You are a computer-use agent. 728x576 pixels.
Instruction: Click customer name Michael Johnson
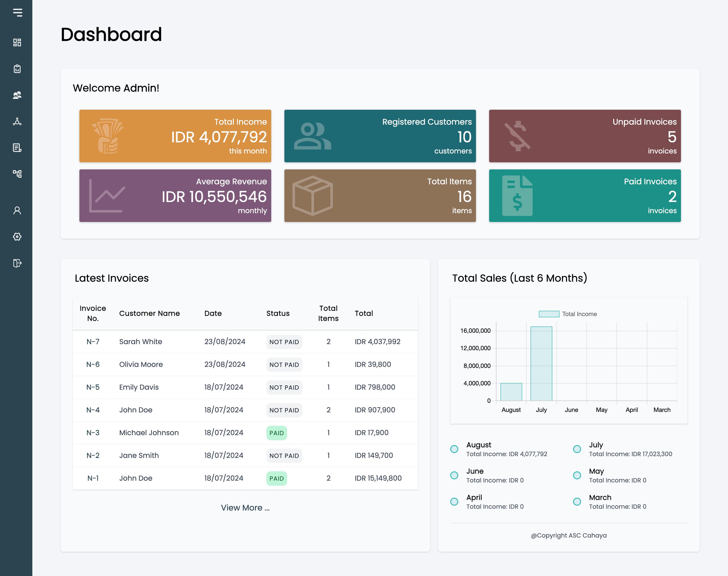tap(149, 433)
